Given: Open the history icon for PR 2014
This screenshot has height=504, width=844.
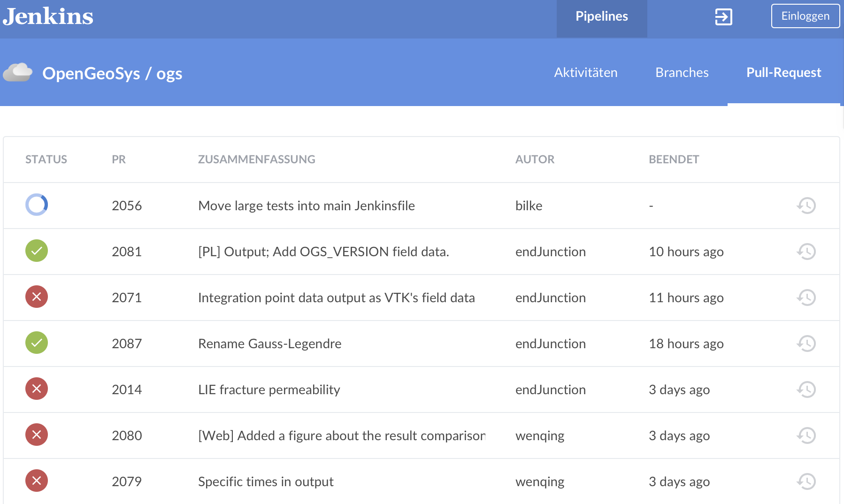Looking at the screenshot, I should click(806, 389).
